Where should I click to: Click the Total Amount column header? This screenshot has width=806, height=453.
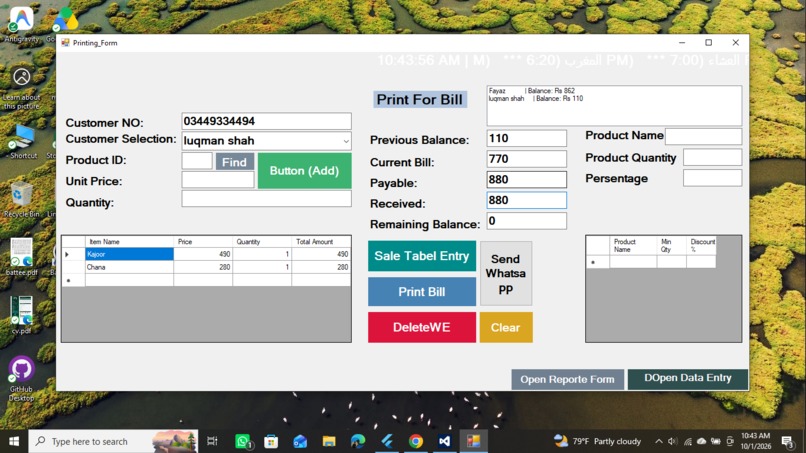coord(321,242)
